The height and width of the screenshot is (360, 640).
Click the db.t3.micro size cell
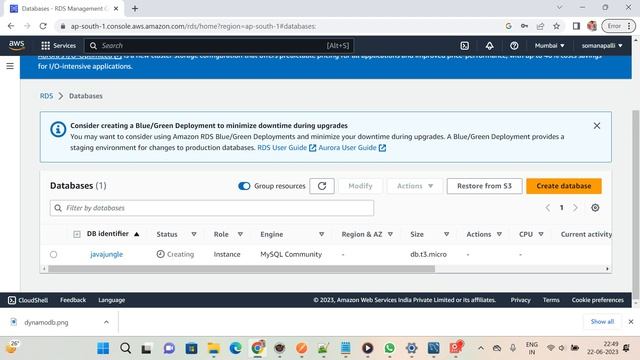429,254
